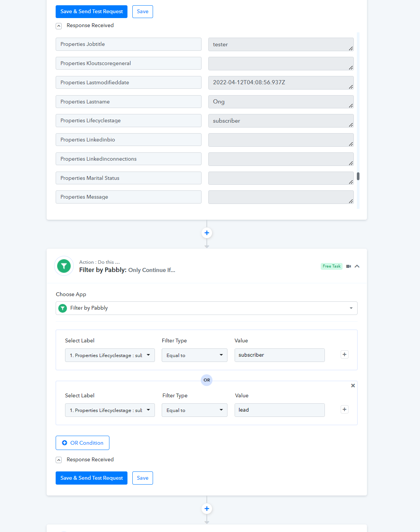Click top Save & Send Test Request
Screen dimensions: 420x532
(91, 12)
